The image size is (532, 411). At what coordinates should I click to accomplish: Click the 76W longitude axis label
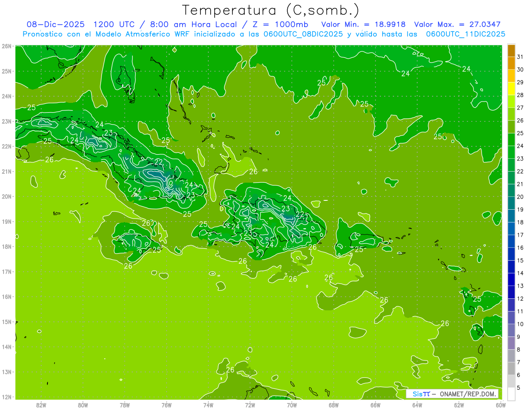coord(167,404)
